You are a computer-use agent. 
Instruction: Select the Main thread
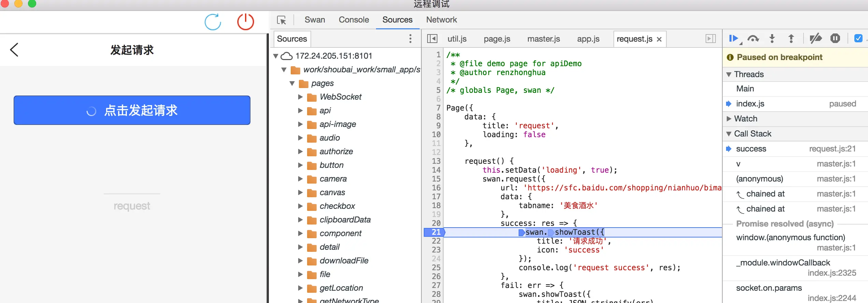click(795, 89)
